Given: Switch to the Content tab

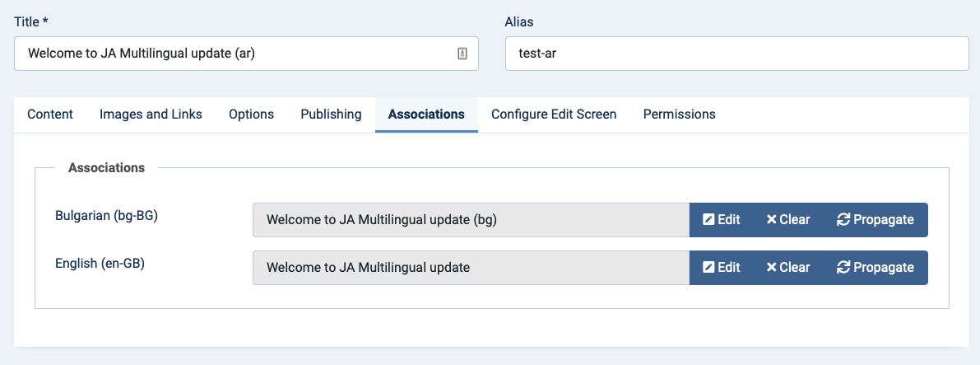Looking at the screenshot, I should 50,115.
